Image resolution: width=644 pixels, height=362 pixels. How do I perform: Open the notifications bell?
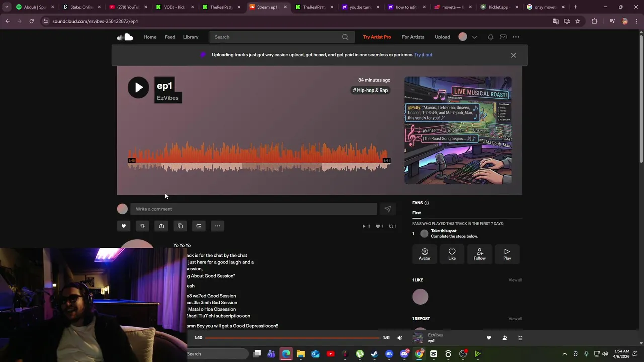coord(490,37)
